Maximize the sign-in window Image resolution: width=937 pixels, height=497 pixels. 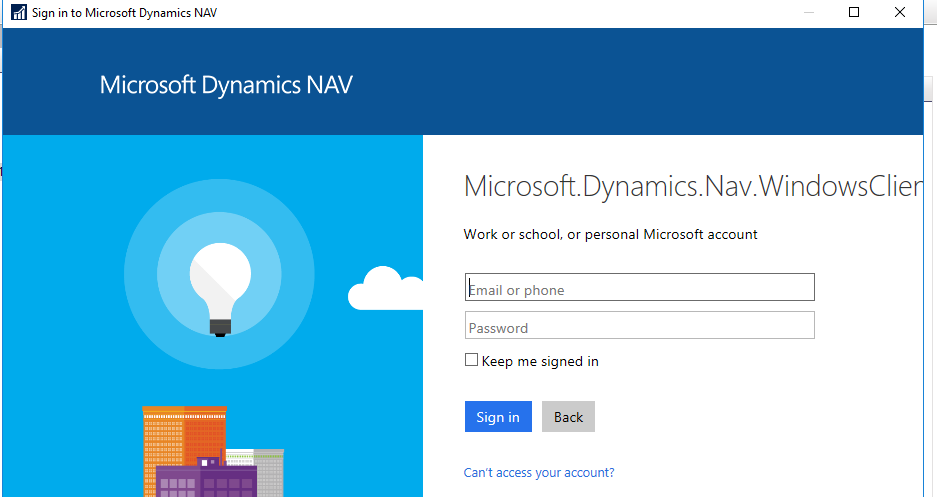tap(854, 12)
